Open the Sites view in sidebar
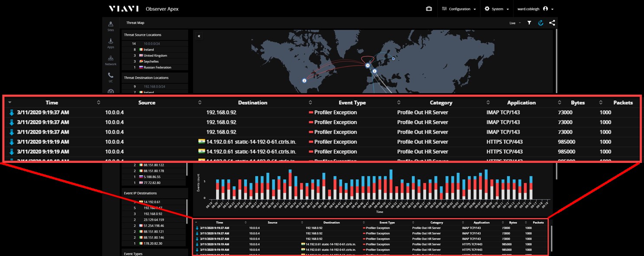 (110, 26)
